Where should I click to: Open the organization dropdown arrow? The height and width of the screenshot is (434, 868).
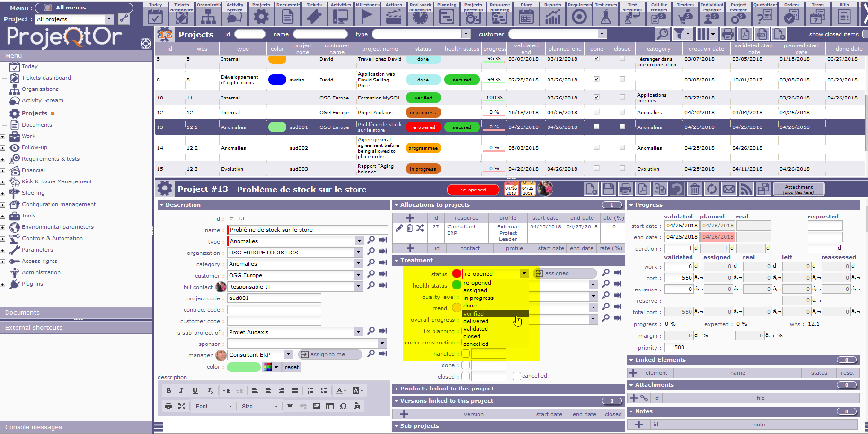pos(359,253)
